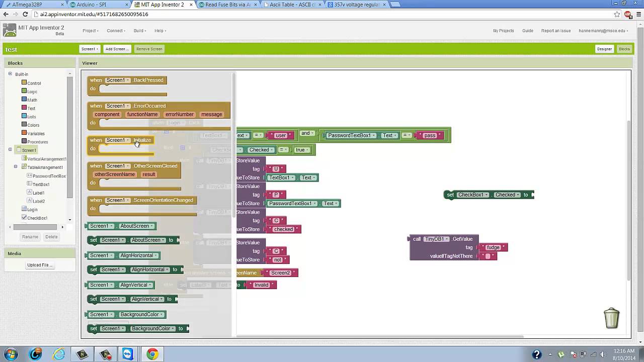Image resolution: width=644 pixels, height=362 pixels.
Task: Open the Screen1 screen selector dropdown
Action: pyautogui.click(x=89, y=49)
